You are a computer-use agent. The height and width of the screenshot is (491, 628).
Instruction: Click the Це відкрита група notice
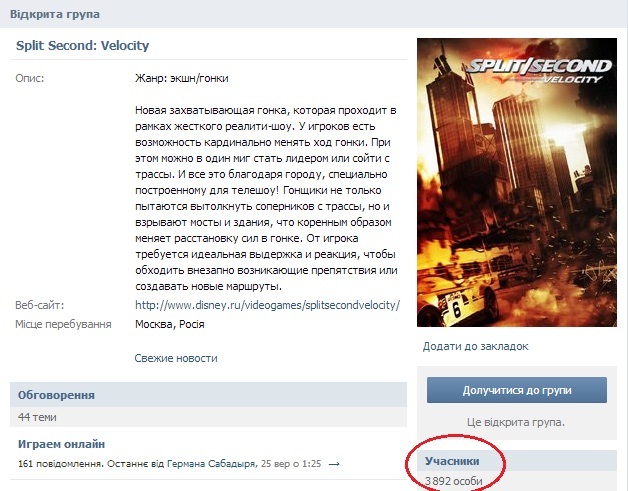515,422
